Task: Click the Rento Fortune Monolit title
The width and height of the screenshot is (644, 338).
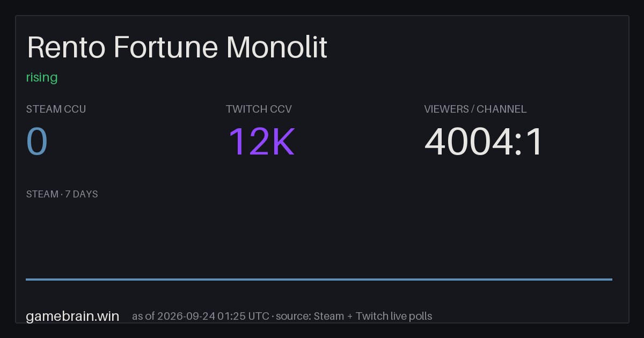Action: coord(177,47)
